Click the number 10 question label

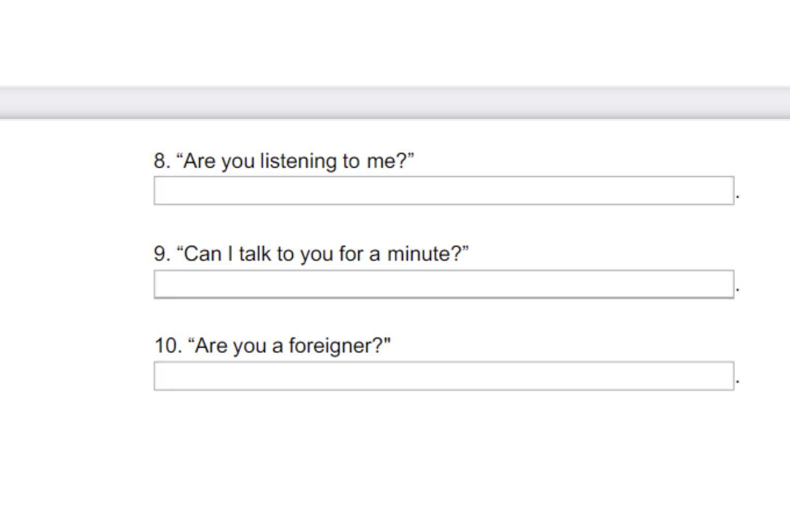[x=167, y=346]
